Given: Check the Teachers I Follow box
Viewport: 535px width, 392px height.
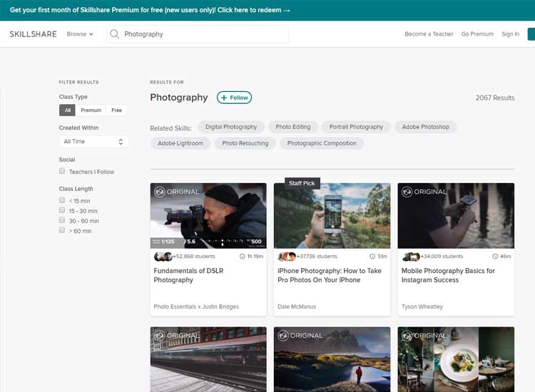Looking at the screenshot, I should point(62,171).
